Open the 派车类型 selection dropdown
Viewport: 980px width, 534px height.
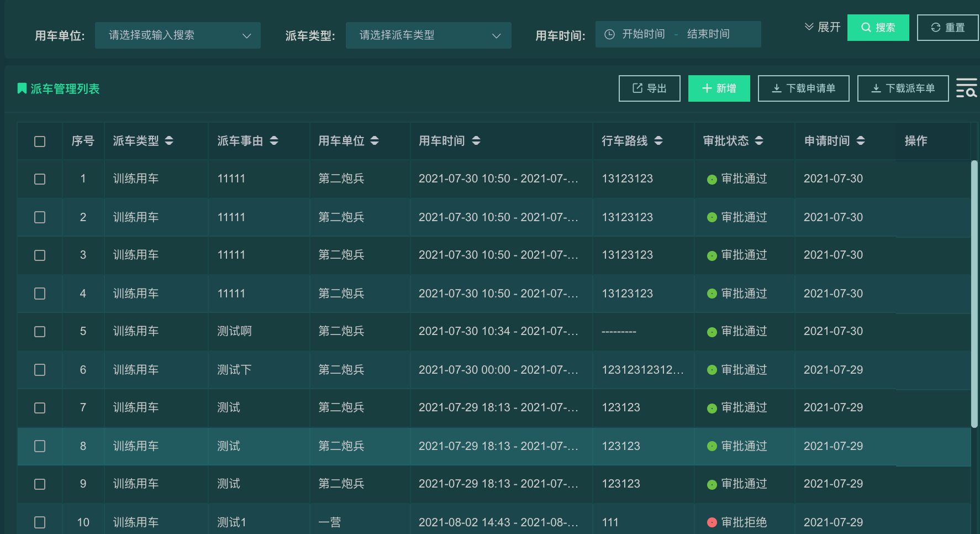pos(429,35)
